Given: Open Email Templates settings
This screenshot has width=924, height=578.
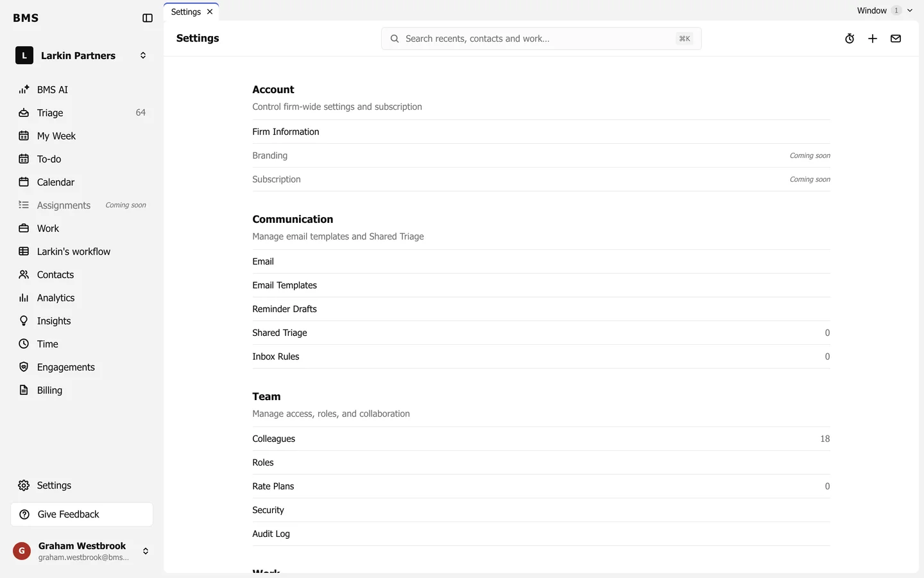Looking at the screenshot, I should 541,285.
